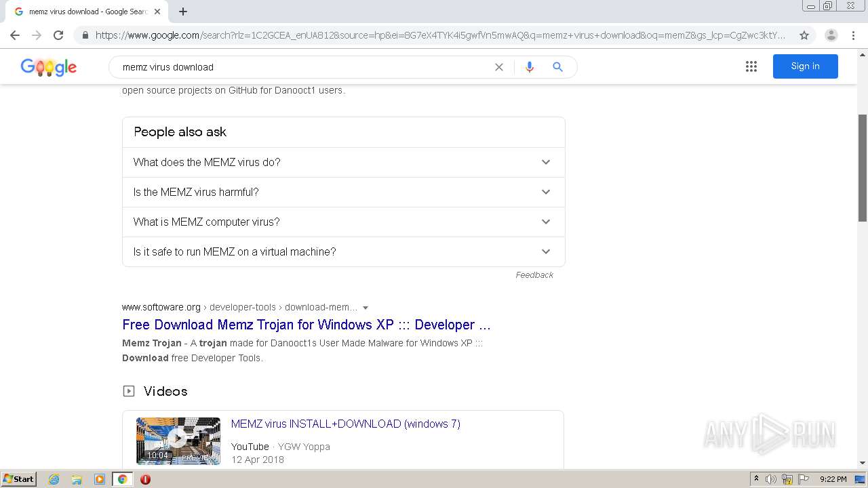Viewport: 868px width, 488px height.
Task: Open Chrome's three-dot menu
Action: click(853, 35)
